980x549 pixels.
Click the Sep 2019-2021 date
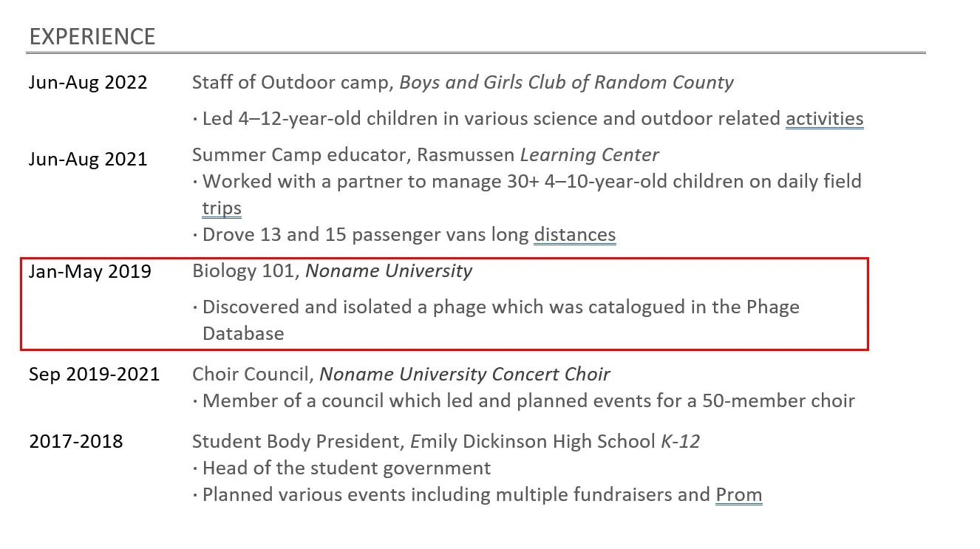pos(94,375)
